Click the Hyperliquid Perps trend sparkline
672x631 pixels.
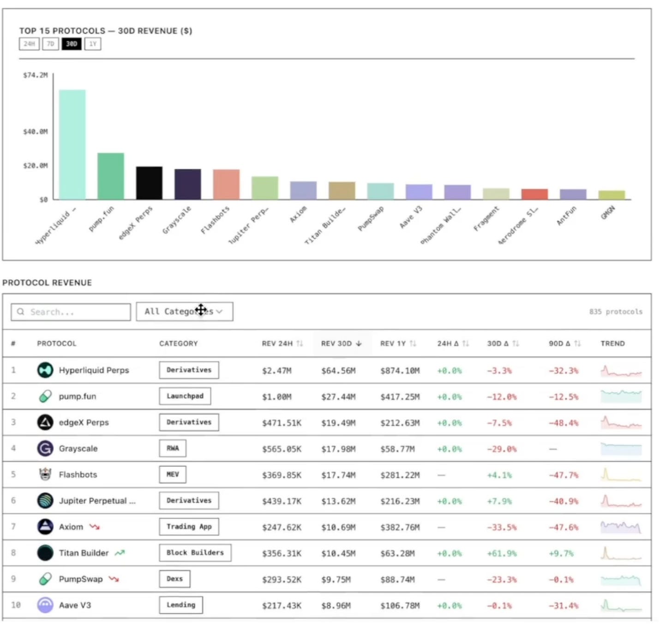point(621,371)
